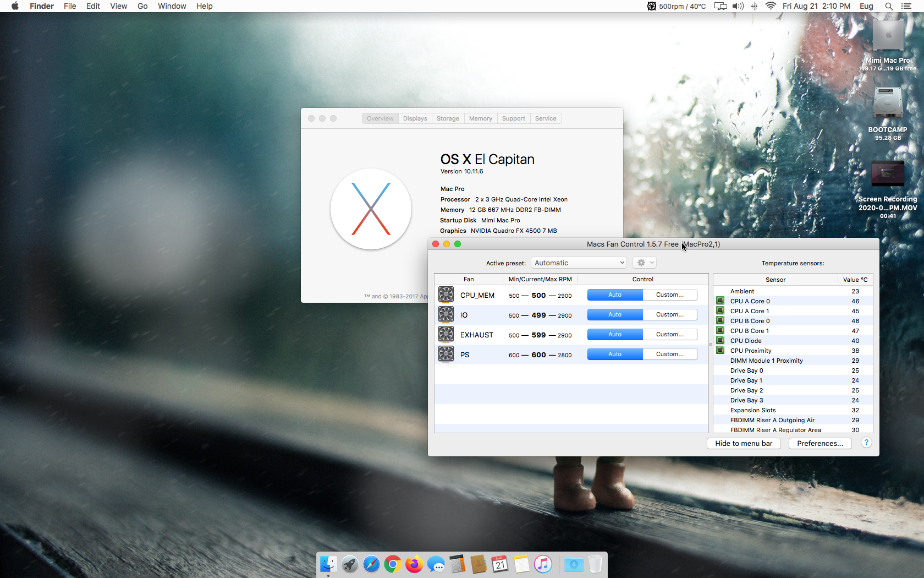Open Firefox from the Dock
The width and height of the screenshot is (924, 578).
(x=414, y=564)
